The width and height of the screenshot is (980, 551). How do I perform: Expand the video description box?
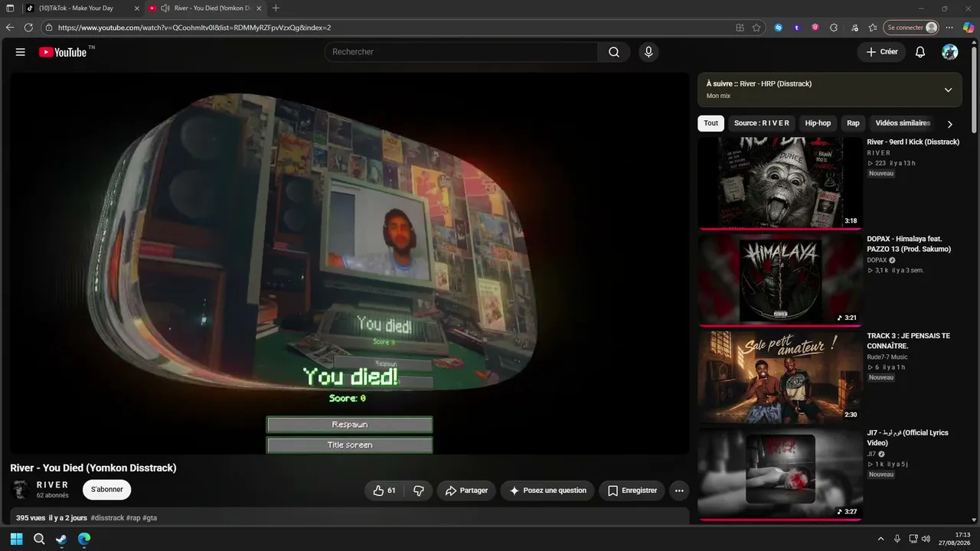pos(350,517)
